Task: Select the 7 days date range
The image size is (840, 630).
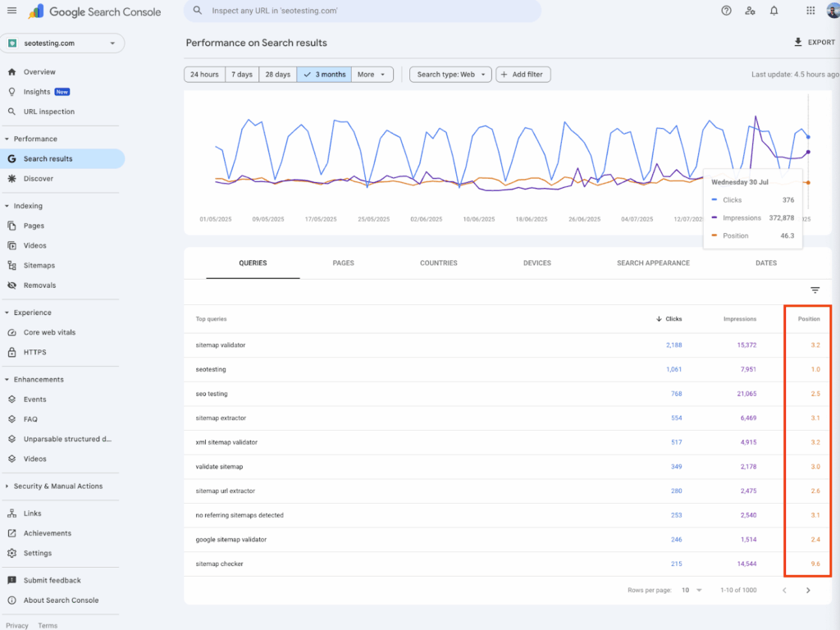Action: [x=242, y=75]
